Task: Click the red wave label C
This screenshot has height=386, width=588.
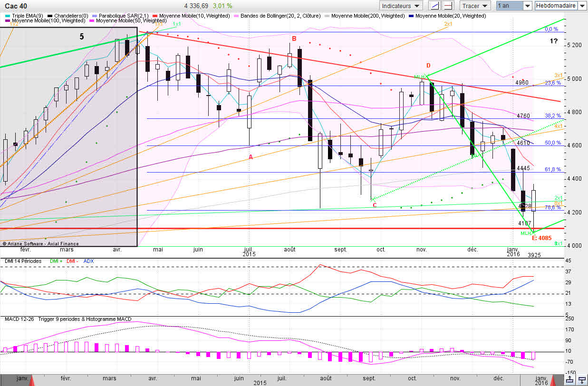Action: point(375,205)
